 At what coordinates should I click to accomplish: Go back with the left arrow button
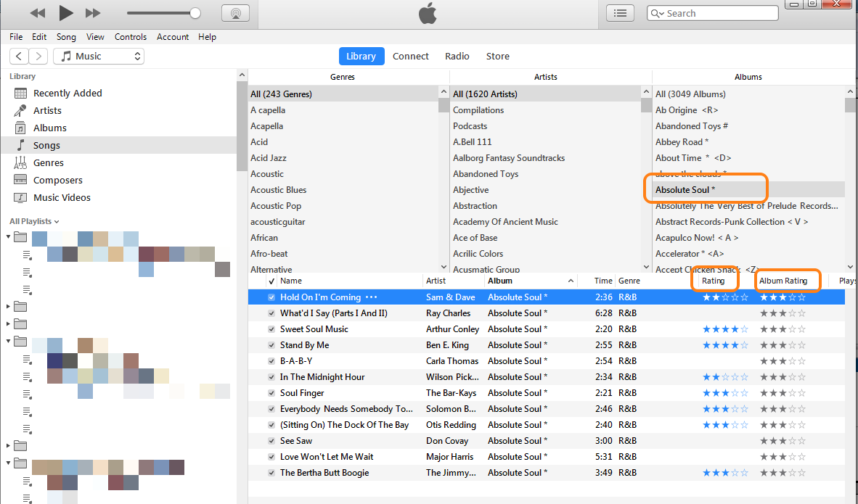[x=19, y=56]
